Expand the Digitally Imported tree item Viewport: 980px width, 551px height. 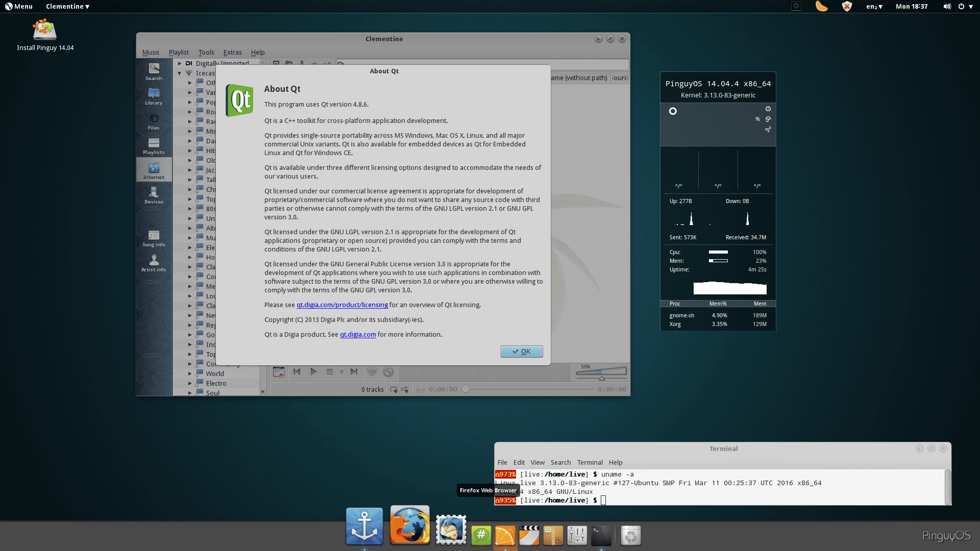pos(180,63)
